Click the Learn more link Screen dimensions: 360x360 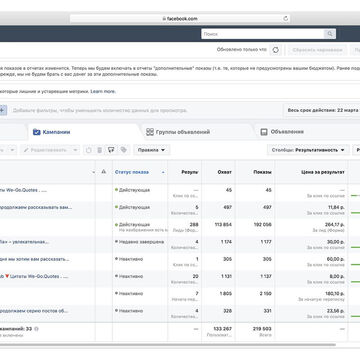[103, 91]
